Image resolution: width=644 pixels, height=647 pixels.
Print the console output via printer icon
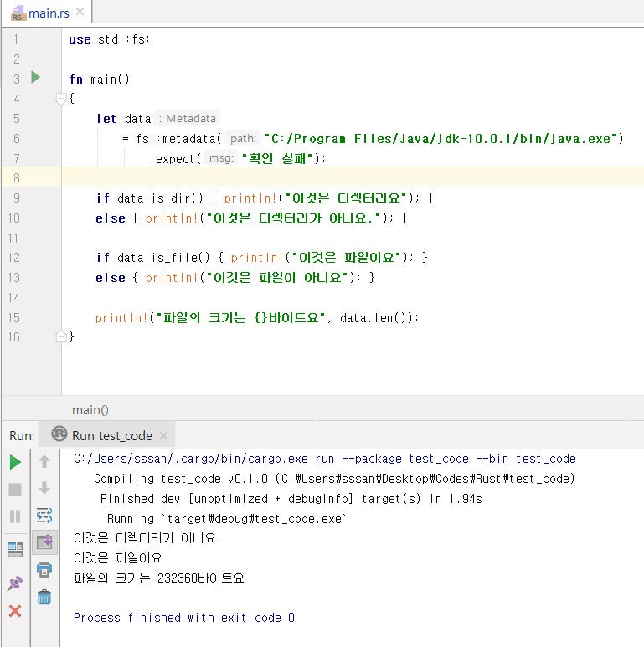[44, 569]
